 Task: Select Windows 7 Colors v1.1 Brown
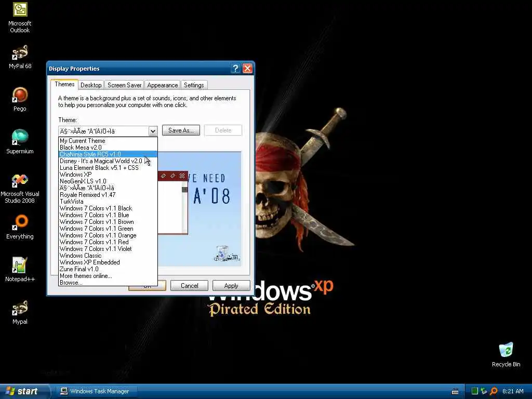[x=108, y=222]
